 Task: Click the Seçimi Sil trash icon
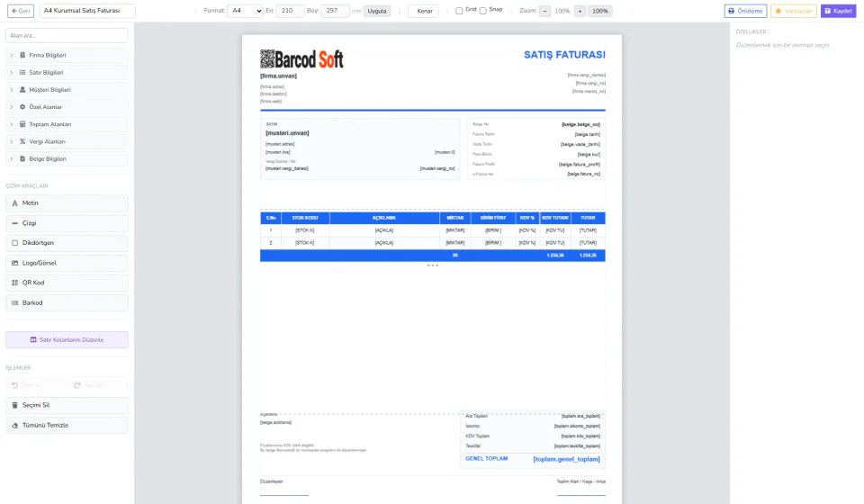(15, 405)
